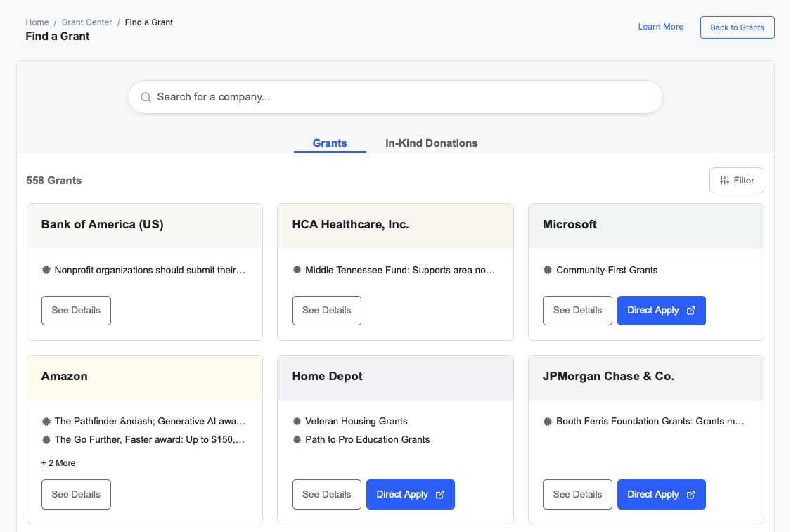Image resolution: width=791 pixels, height=532 pixels.
Task: See Details for Home Depot
Action: click(327, 495)
